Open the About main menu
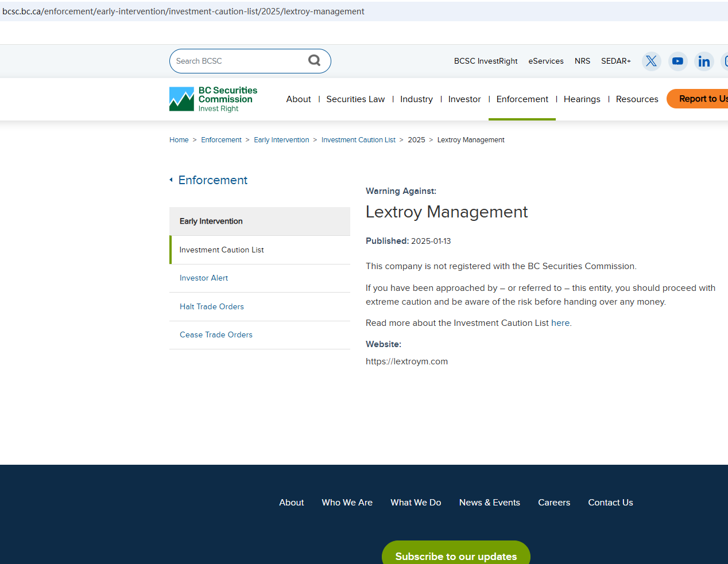 click(299, 99)
